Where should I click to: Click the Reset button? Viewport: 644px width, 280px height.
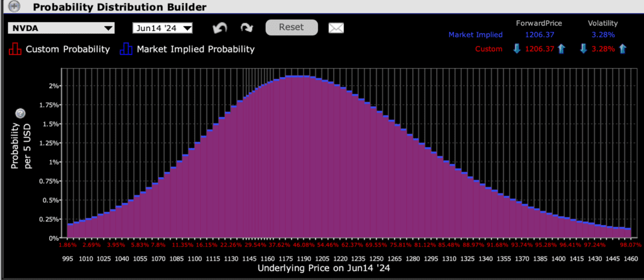click(292, 27)
